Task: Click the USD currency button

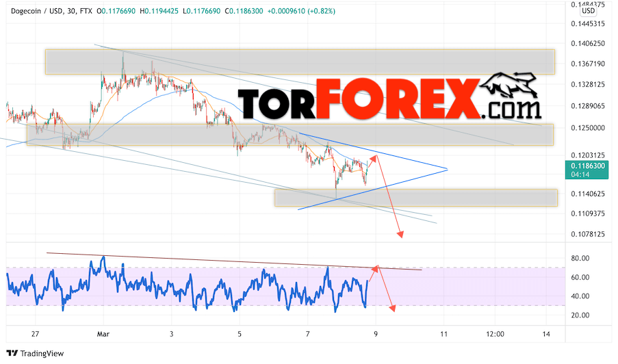Action: [589, 11]
